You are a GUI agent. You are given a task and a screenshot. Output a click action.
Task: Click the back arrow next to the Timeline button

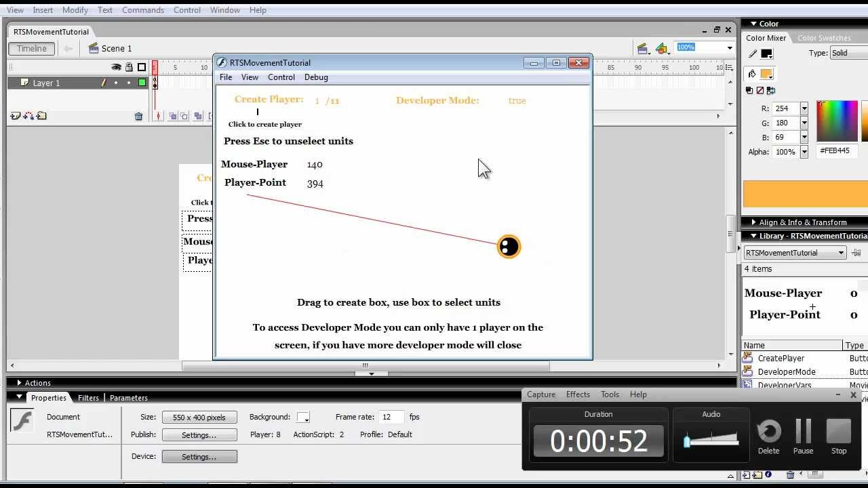pyautogui.click(x=68, y=48)
